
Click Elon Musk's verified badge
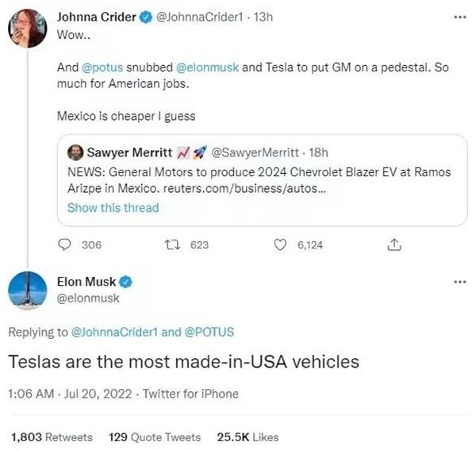[x=125, y=282]
